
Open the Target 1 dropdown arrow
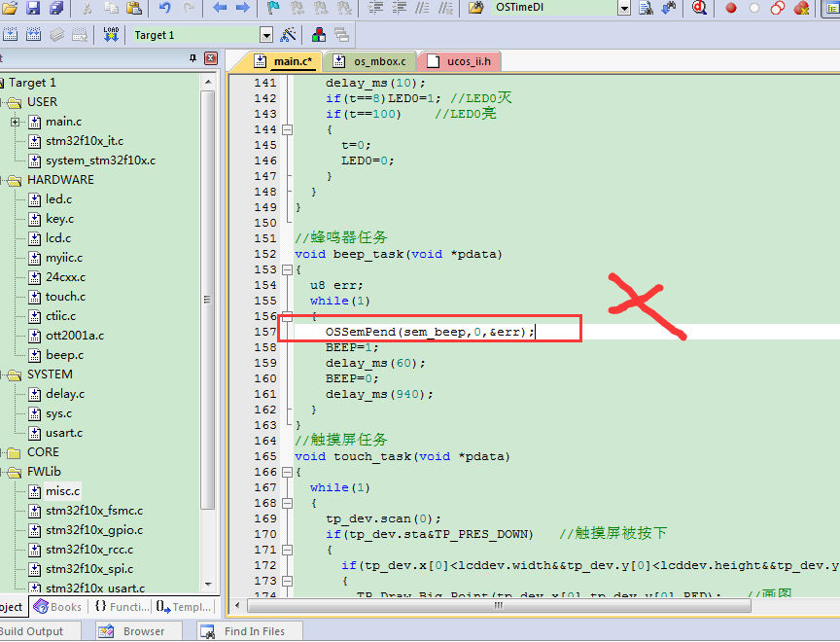click(266, 35)
